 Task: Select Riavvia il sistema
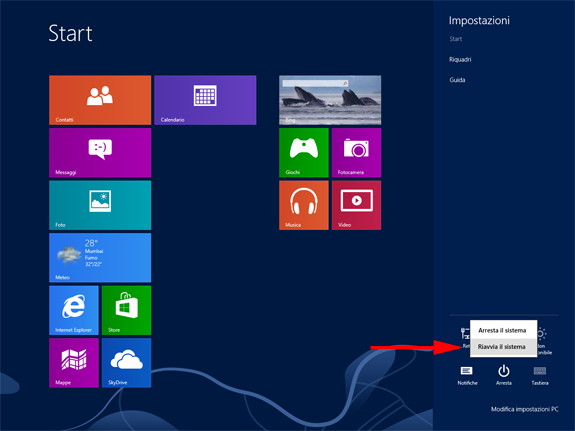[x=503, y=347]
